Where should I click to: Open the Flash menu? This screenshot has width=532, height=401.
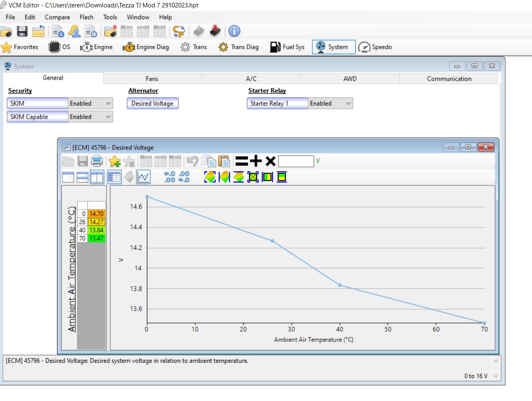click(86, 17)
